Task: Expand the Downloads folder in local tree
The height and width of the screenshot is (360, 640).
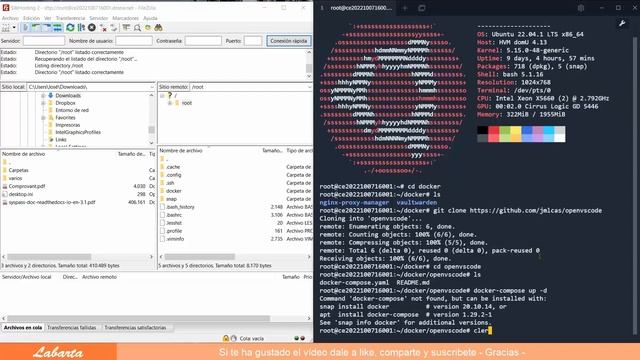Action: [43, 96]
